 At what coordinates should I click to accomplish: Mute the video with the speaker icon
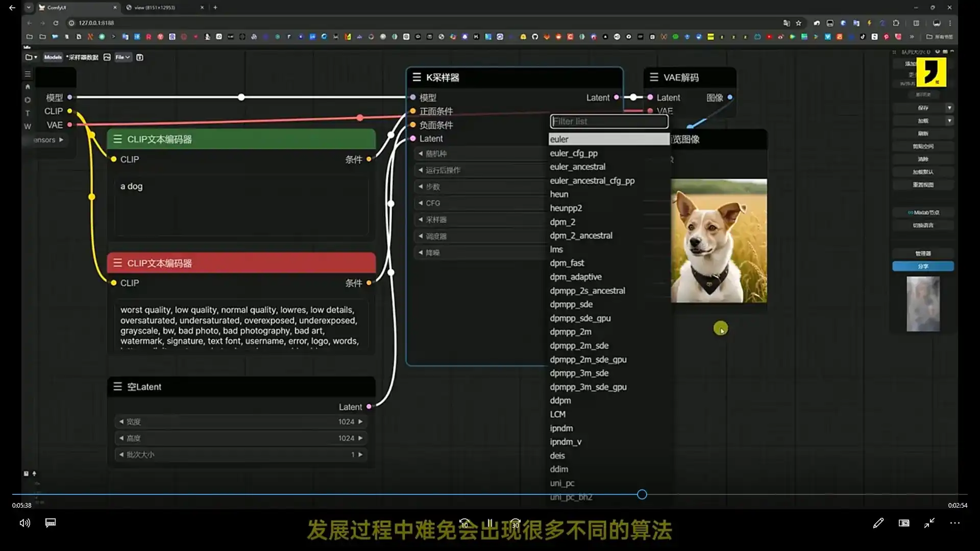coord(24,523)
